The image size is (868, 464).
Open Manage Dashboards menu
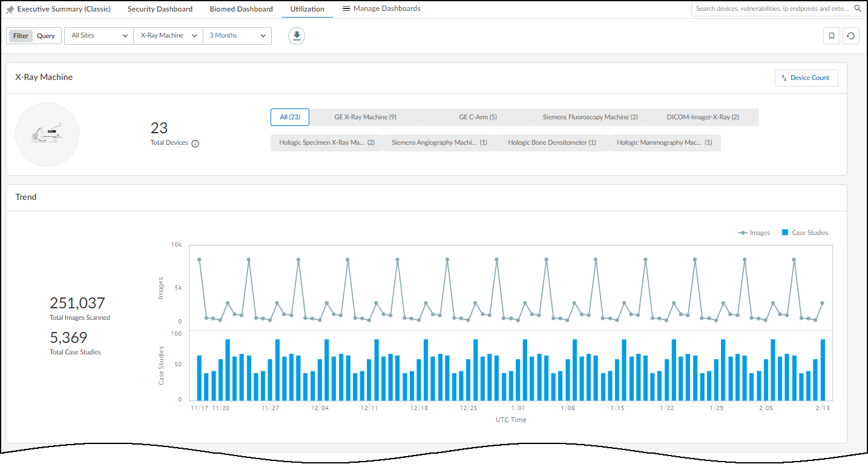pos(381,9)
